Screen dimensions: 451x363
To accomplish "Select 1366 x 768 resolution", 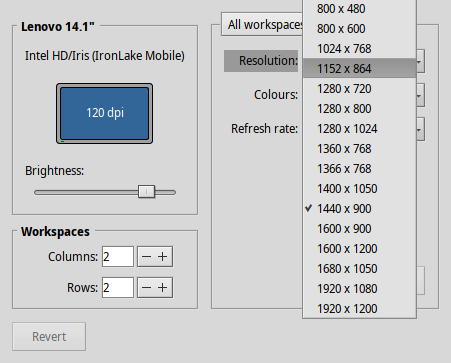I will coord(359,169).
